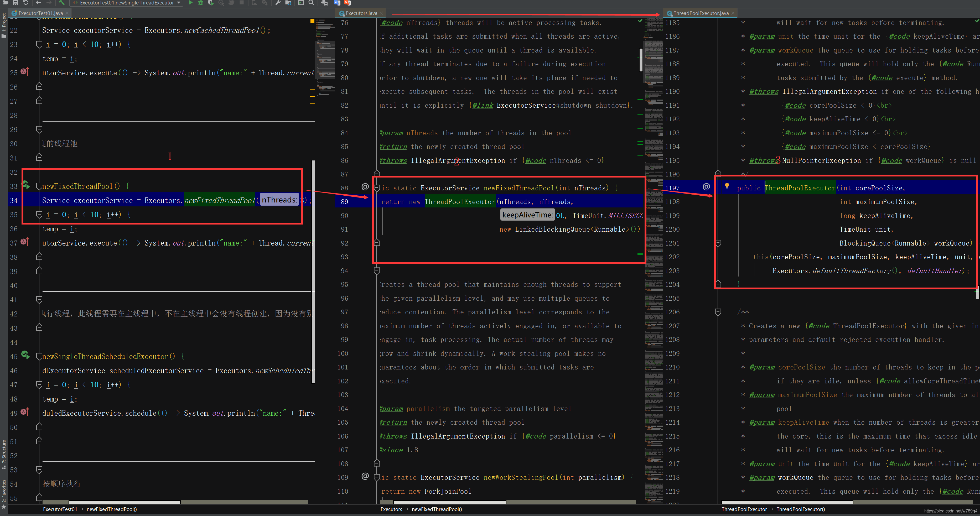The height and width of the screenshot is (516, 980).
Task: Click the keepAliveTime: parameter hint at line 90
Action: [527, 215]
